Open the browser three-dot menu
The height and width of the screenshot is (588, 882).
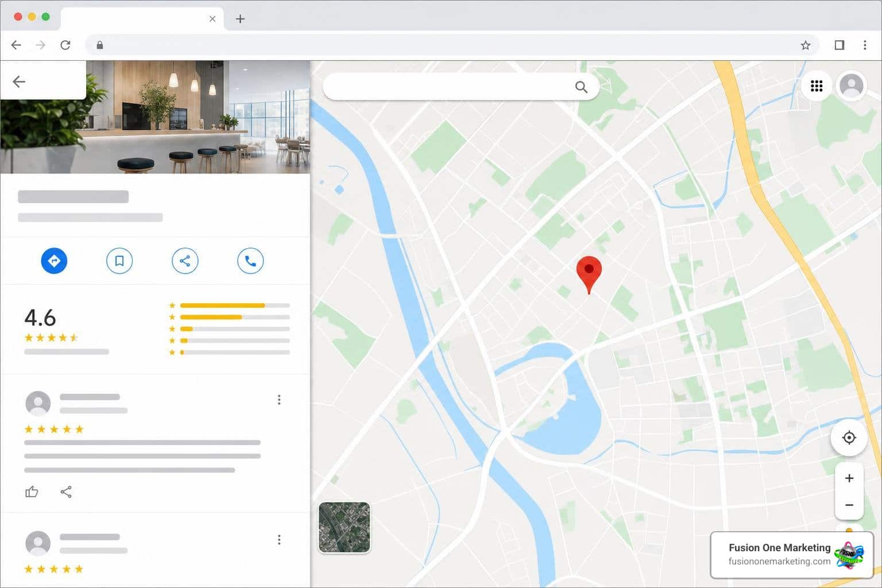[865, 45]
